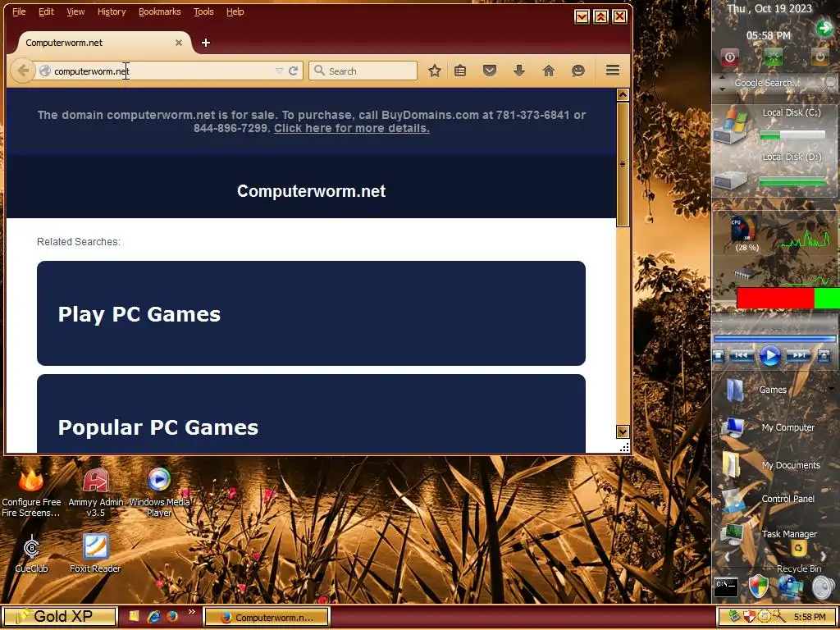The width and height of the screenshot is (840, 630).
Task: Play media in sidebar player
Action: coord(769,355)
